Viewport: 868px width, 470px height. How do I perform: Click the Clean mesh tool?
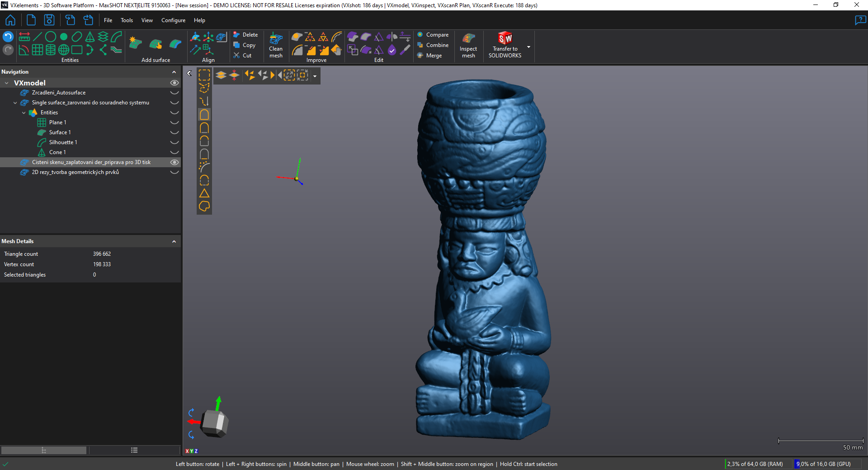(276, 45)
